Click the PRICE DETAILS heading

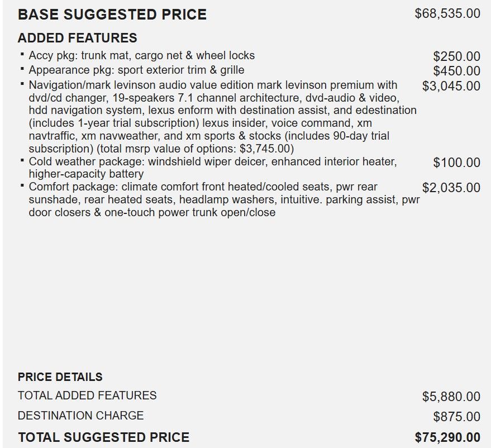[60, 377]
